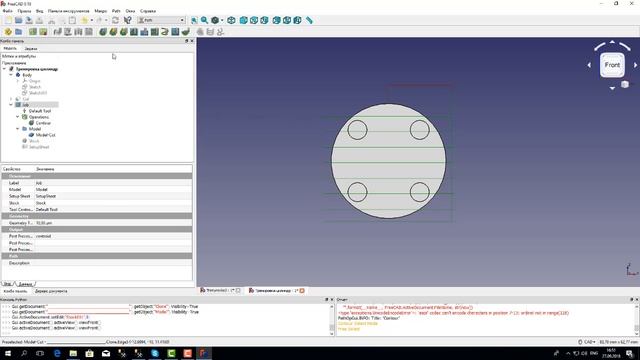Open the CAD navigation style dropdown

(587, 342)
